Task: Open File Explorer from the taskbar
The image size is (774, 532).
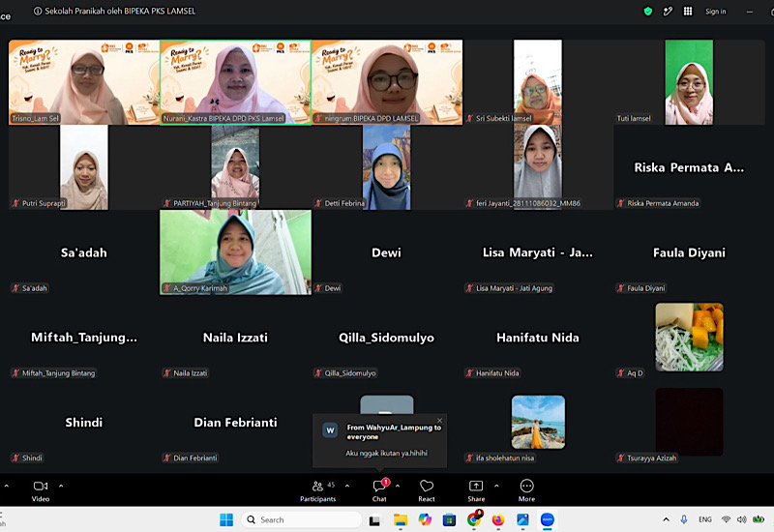Action: pos(401,519)
